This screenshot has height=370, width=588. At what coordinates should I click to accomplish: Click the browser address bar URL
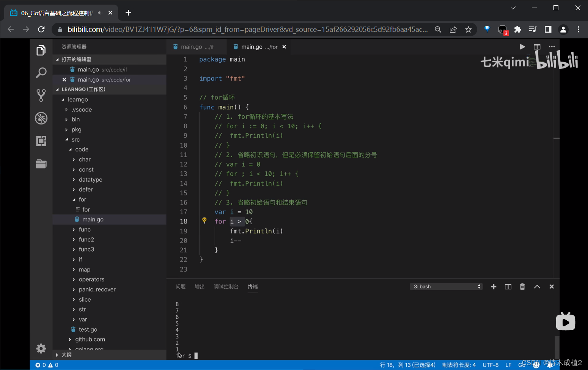tap(247, 29)
